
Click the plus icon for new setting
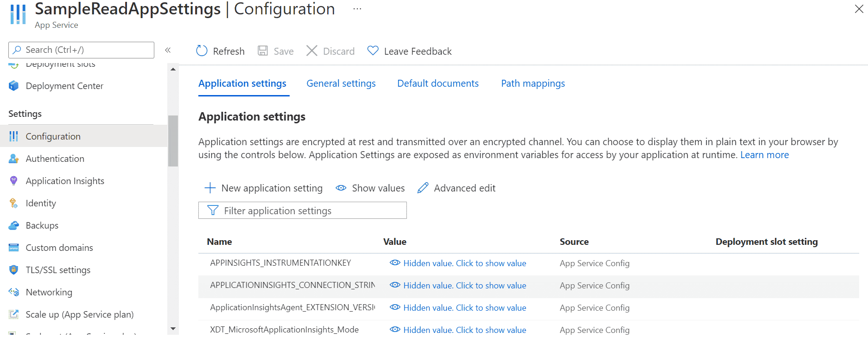tap(210, 188)
